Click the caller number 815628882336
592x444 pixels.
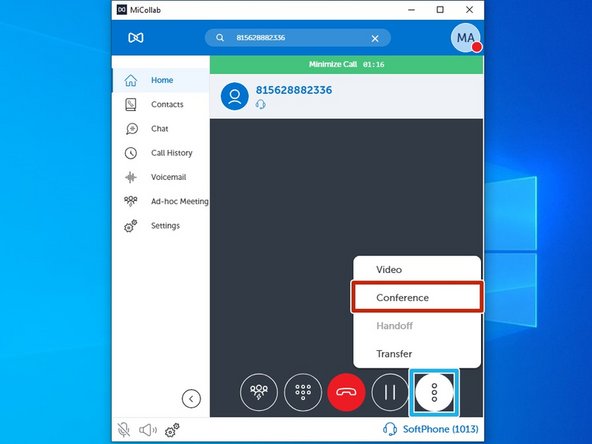(294, 90)
